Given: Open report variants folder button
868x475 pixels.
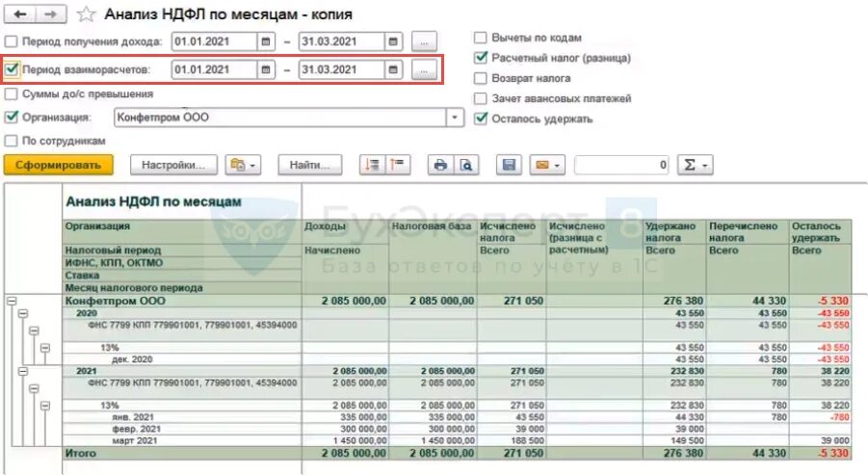Looking at the screenshot, I should (x=243, y=165).
